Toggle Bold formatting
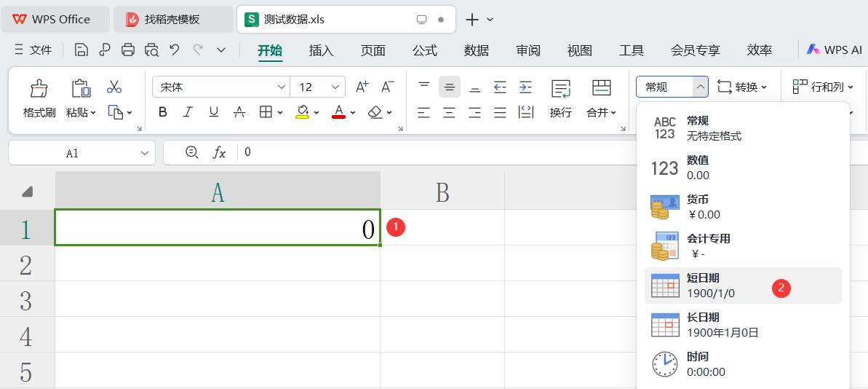This screenshot has height=389, width=868. click(163, 112)
